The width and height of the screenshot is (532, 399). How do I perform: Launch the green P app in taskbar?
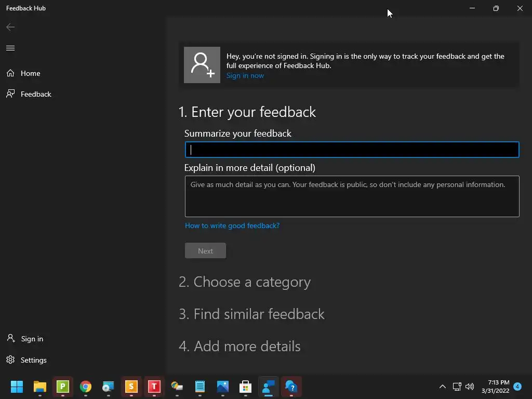(x=63, y=387)
